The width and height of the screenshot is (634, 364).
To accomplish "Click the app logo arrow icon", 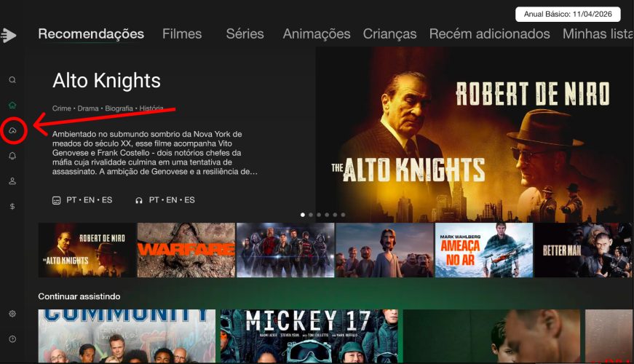I will (x=9, y=35).
